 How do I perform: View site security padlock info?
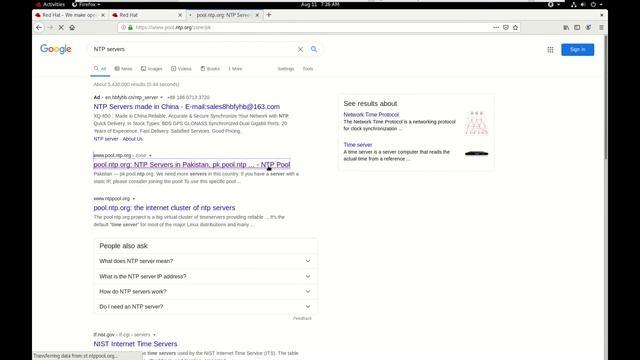click(131, 27)
